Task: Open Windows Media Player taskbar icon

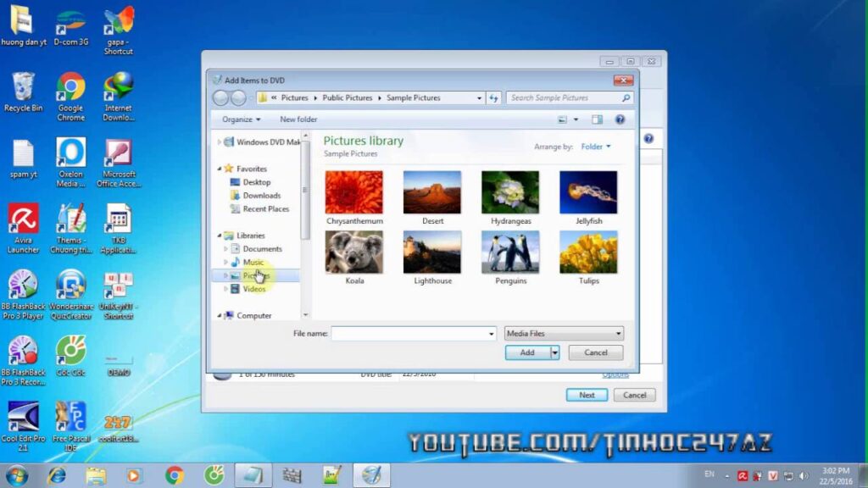Action: pyautogui.click(x=133, y=475)
